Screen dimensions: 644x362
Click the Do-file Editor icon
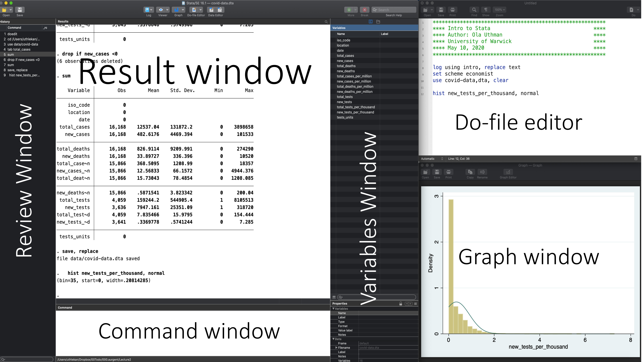(194, 10)
